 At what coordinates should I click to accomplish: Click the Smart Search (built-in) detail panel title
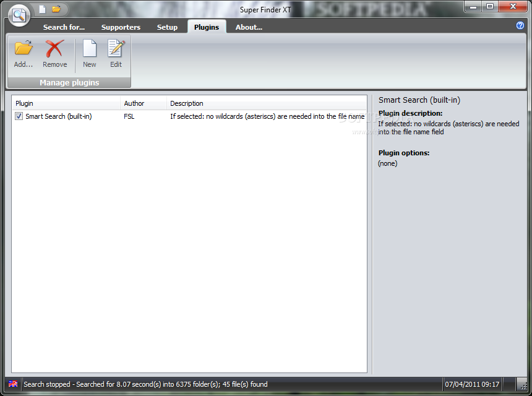pyautogui.click(x=419, y=100)
